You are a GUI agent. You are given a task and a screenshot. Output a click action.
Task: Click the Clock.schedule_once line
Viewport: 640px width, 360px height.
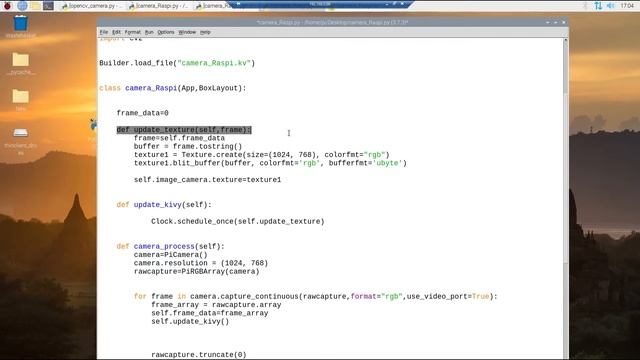[x=238, y=221]
